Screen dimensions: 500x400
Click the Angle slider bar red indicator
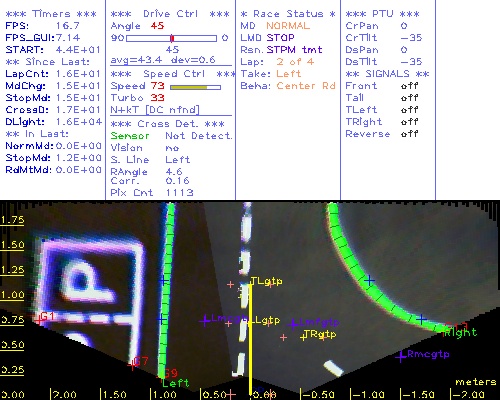tap(172, 38)
